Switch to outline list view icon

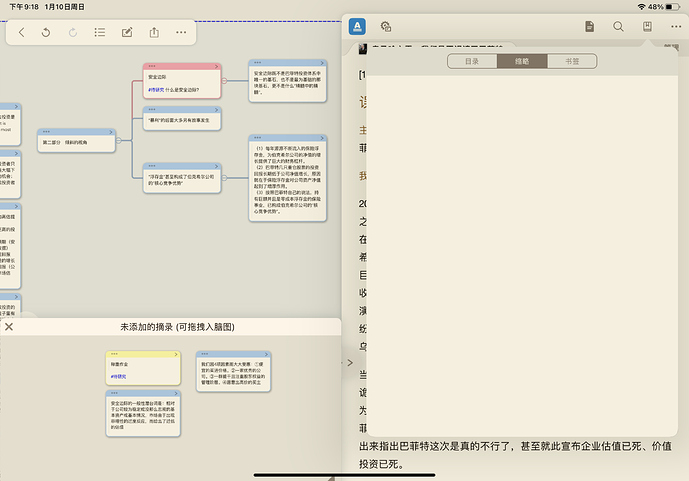tap(100, 32)
